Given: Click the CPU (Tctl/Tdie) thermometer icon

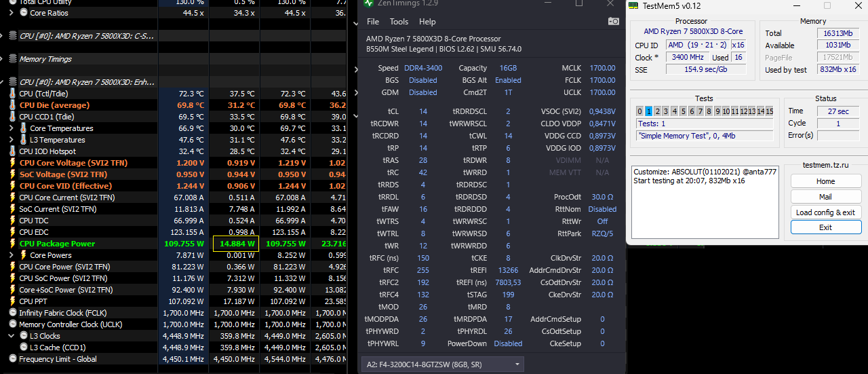Looking at the screenshot, I should tap(12, 94).
